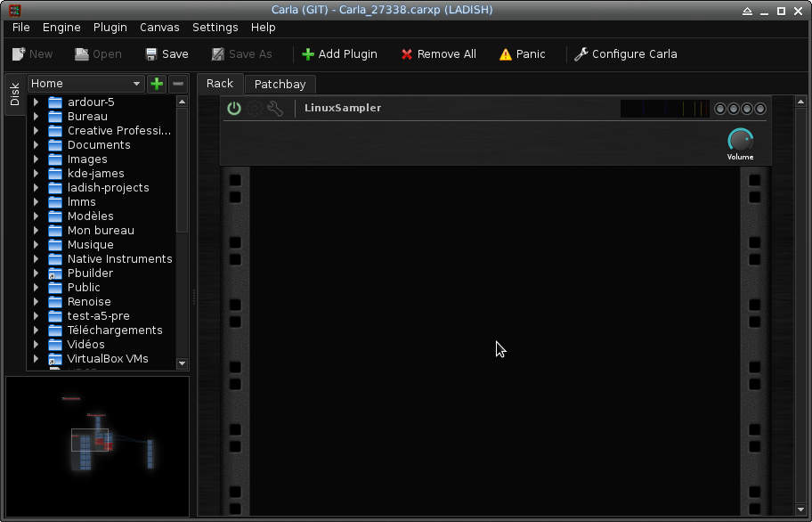The image size is (812, 522).
Task: Expand the Bureau folder
Action: 36,117
